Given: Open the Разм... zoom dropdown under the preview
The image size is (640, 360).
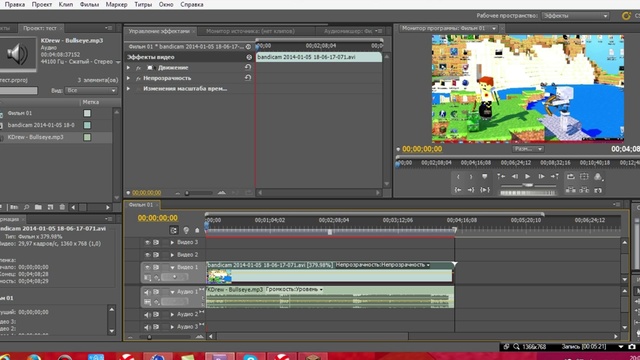Looking at the screenshot, I should (x=528, y=149).
